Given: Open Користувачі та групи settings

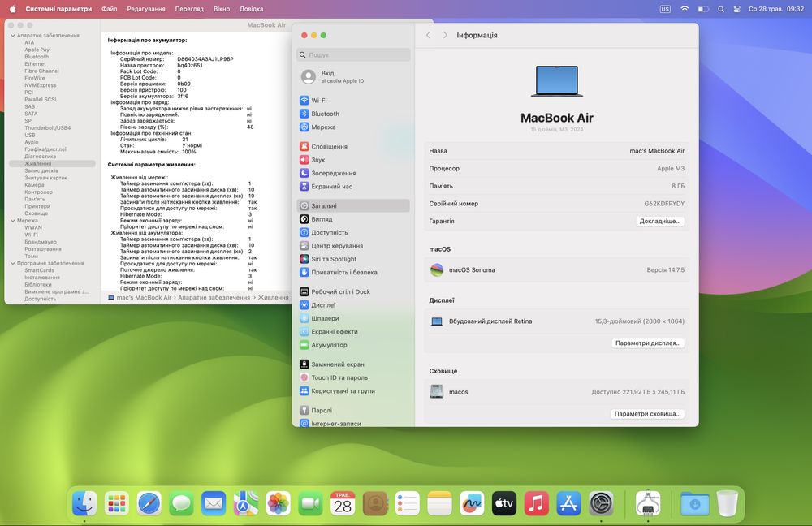Looking at the screenshot, I should click(353, 391).
